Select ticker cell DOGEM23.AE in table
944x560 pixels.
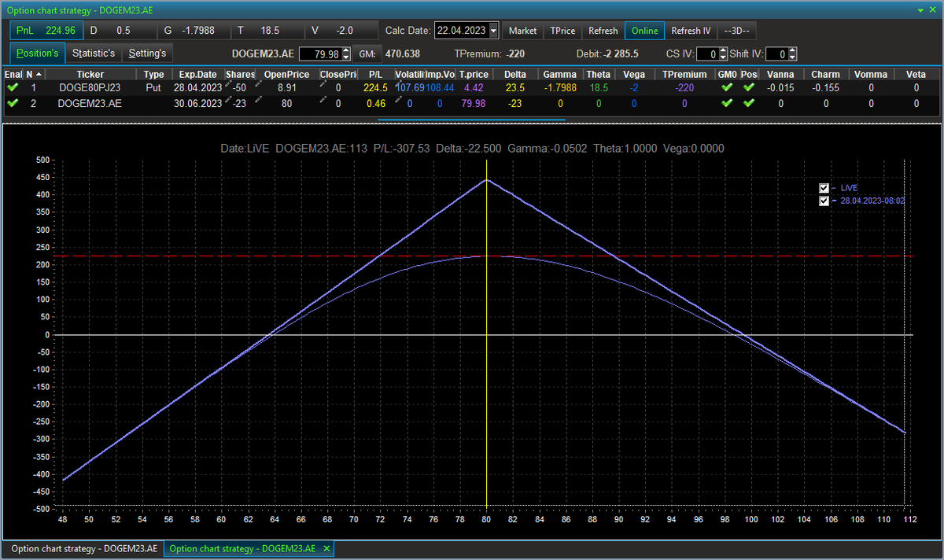click(90, 103)
